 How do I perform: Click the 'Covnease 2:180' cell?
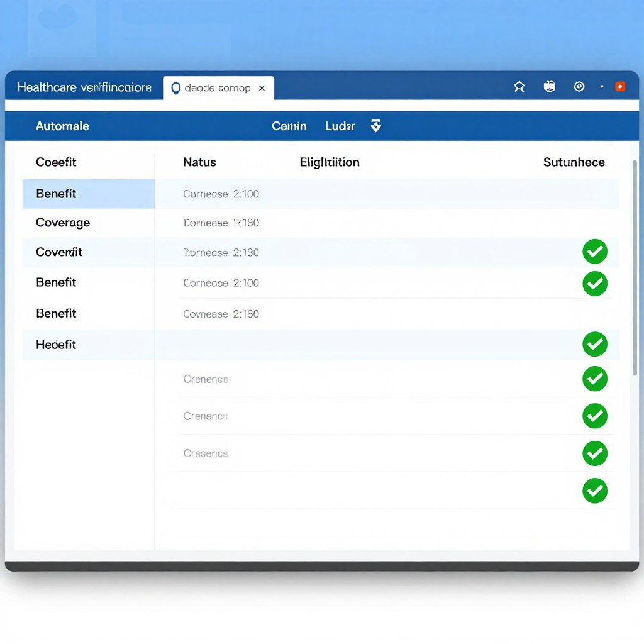221,314
